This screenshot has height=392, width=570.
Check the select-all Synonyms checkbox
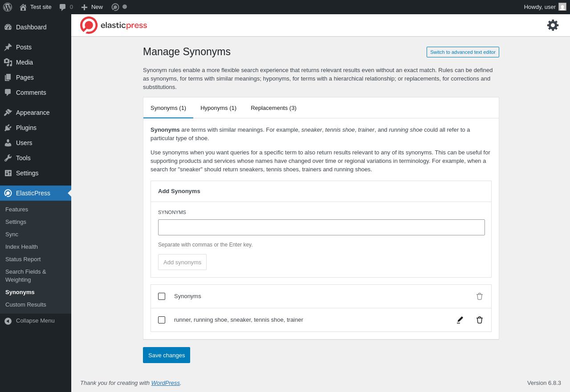(x=162, y=296)
